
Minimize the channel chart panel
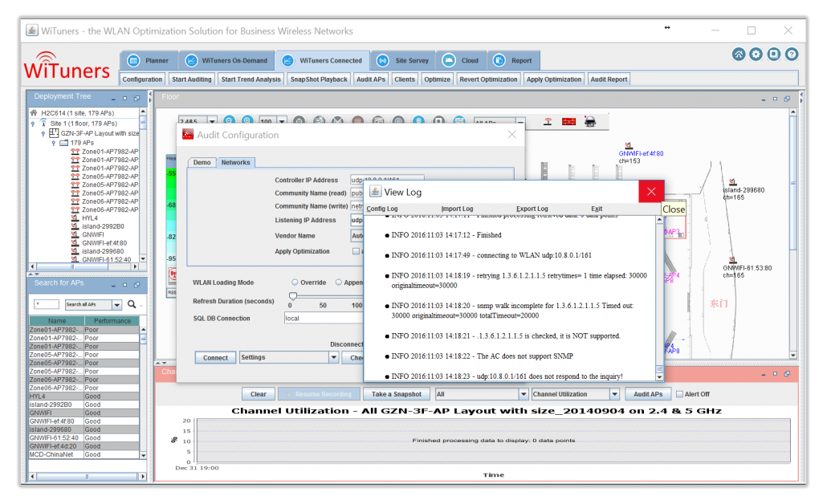pyautogui.click(x=764, y=374)
